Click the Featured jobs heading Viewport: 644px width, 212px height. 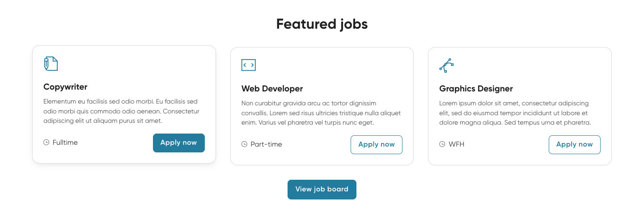click(x=322, y=24)
